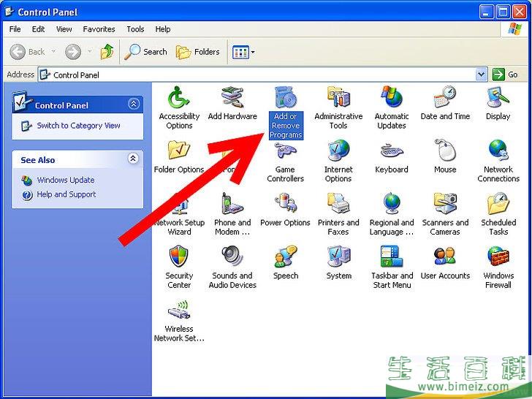Minimize the Control Panel window
The image size is (532, 399).
click(x=486, y=12)
